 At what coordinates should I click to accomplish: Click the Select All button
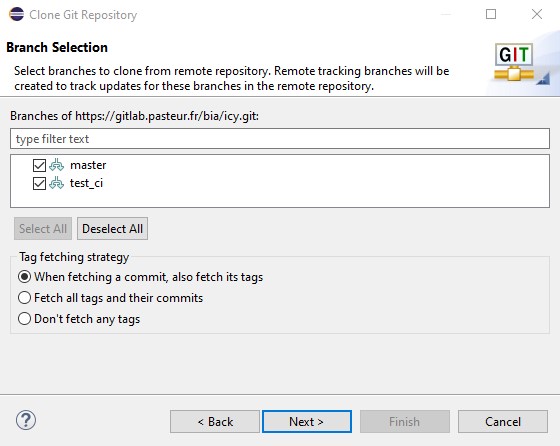click(43, 229)
